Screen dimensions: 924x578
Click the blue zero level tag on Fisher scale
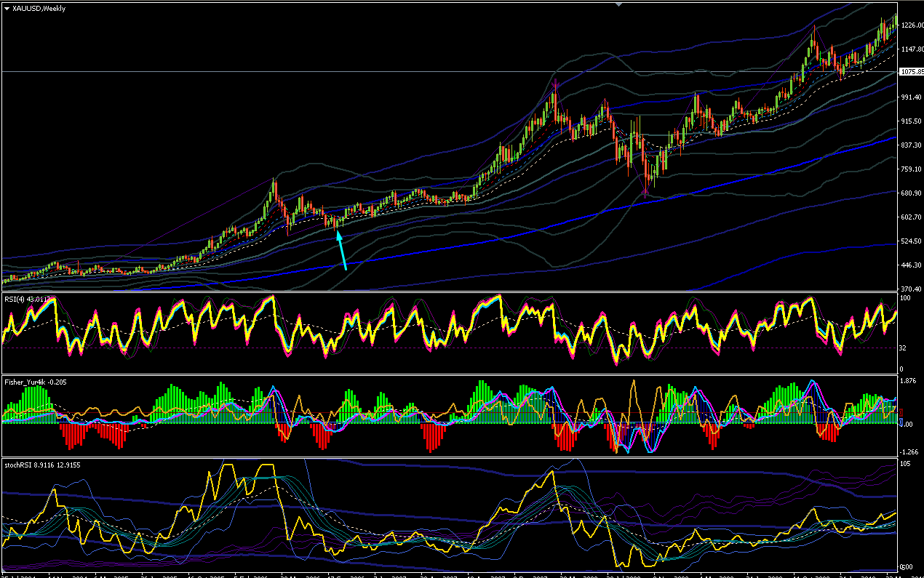click(x=901, y=422)
